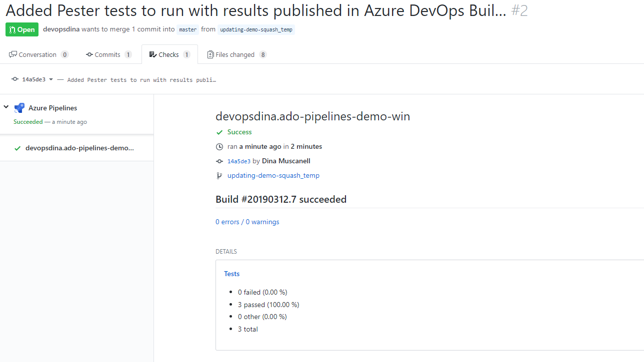Viewport: 644px width, 362px height.
Task: Click the Files changed count badge 8
Action: pyautogui.click(x=263, y=54)
